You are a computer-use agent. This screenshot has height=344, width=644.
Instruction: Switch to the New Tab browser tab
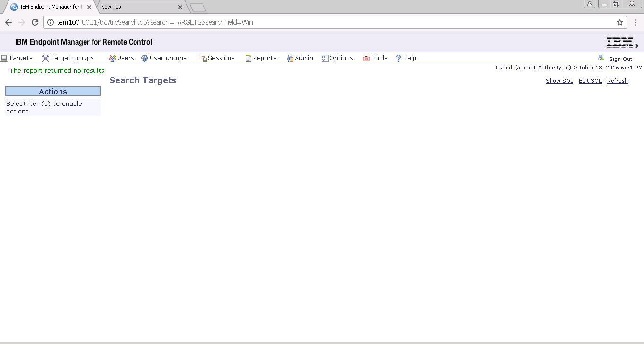(141, 7)
